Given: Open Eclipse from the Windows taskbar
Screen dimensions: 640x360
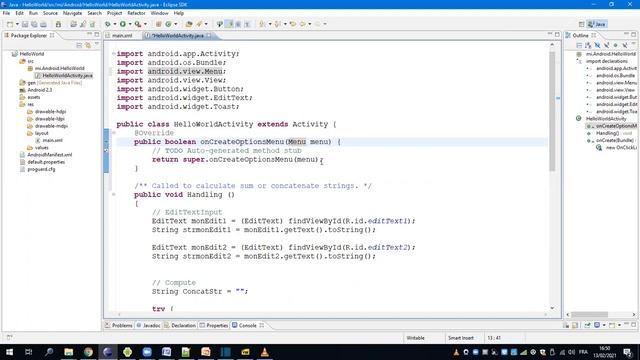Looking at the screenshot, I should (108, 352).
